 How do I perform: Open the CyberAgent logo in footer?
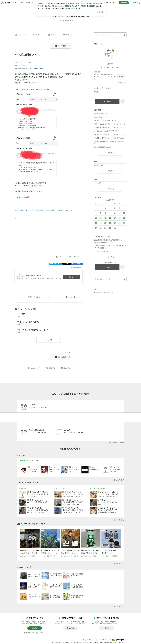point(118,640)
